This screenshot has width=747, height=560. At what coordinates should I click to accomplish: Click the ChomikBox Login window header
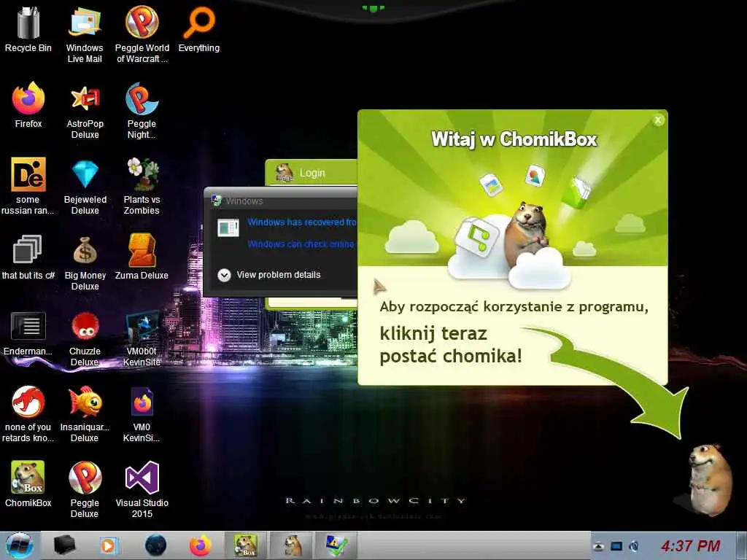(311, 172)
